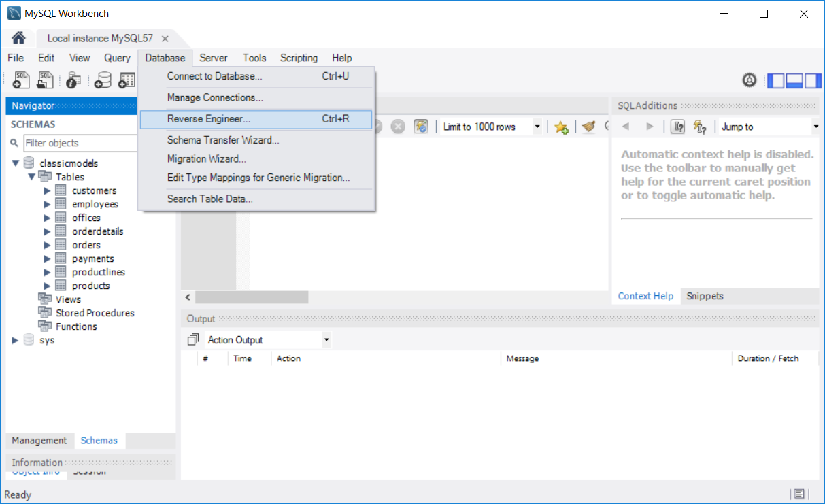
Task: Toggle the left sidebar panel visibility
Action: [775, 80]
